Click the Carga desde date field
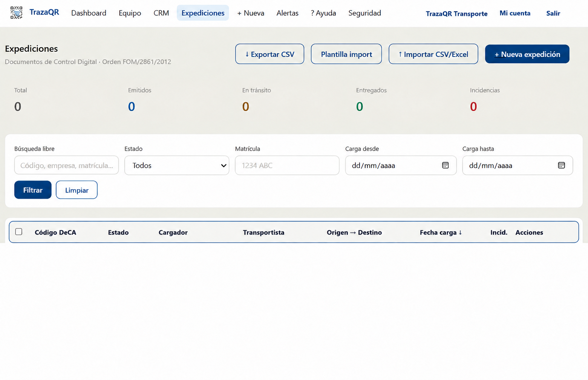The height and width of the screenshot is (380, 588). click(x=401, y=165)
